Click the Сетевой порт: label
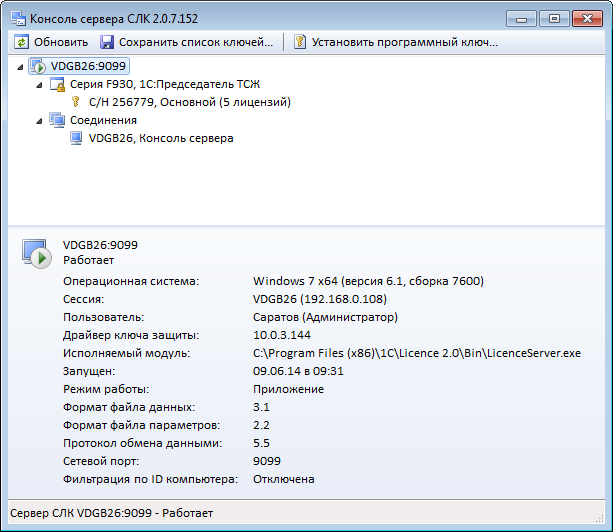 pos(101,461)
